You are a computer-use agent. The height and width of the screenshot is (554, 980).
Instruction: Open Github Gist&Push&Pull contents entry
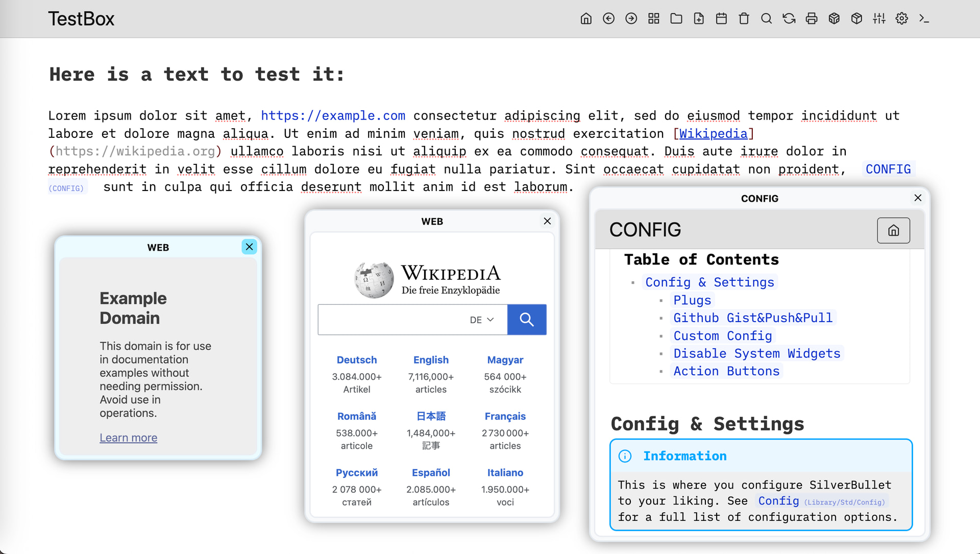click(753, 318)
